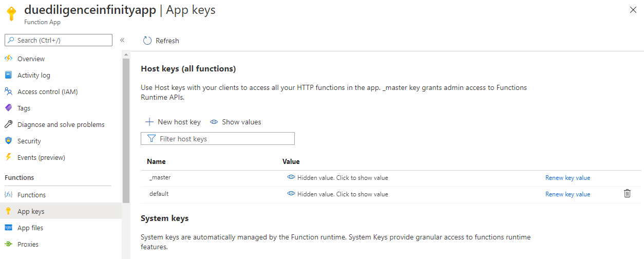Collapse the sidebar with double chevron
This screenshot has width=644, height=259.
tap(122, 40)
